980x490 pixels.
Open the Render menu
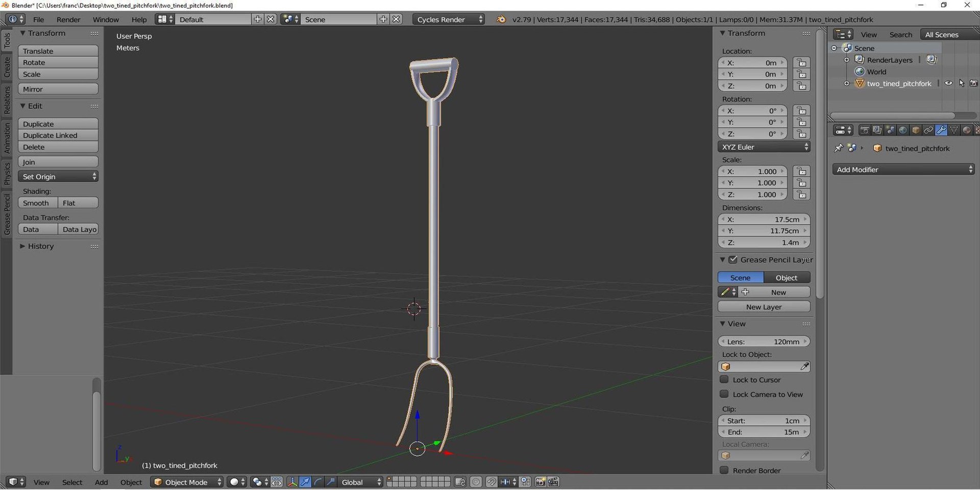(x=68, y=19)
